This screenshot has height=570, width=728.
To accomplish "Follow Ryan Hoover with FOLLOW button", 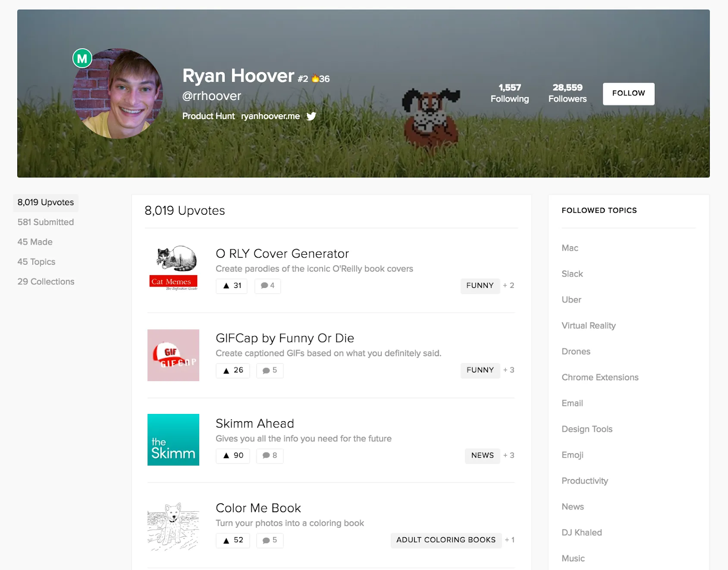I will [x=629, y=94].
